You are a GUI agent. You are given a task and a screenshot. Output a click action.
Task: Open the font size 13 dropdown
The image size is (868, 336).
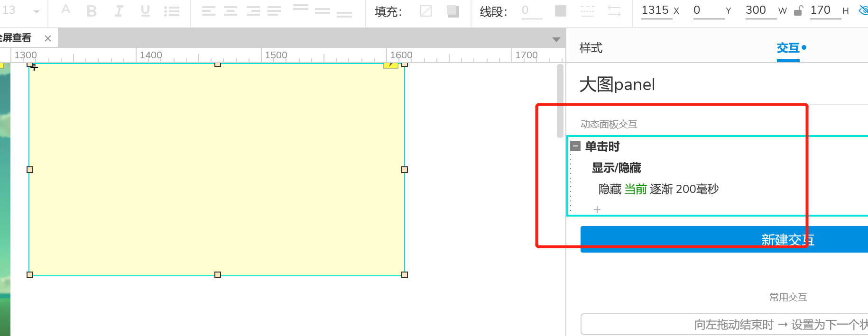[x=37, y=11]
